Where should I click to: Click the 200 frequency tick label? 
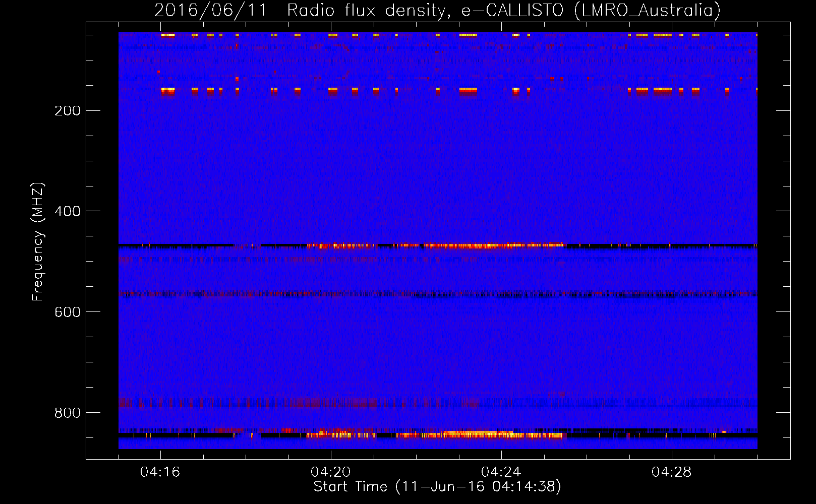click(x=68, y=110)
